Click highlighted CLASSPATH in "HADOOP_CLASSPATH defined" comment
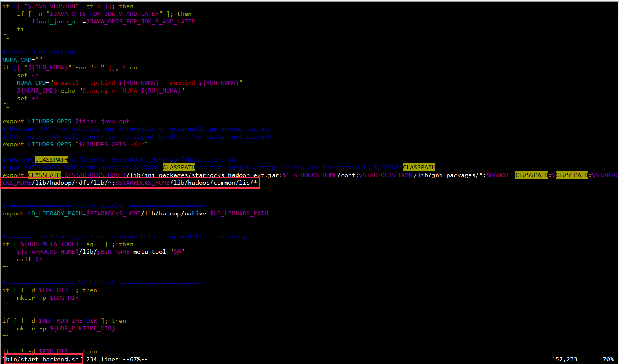 point(51,160)
